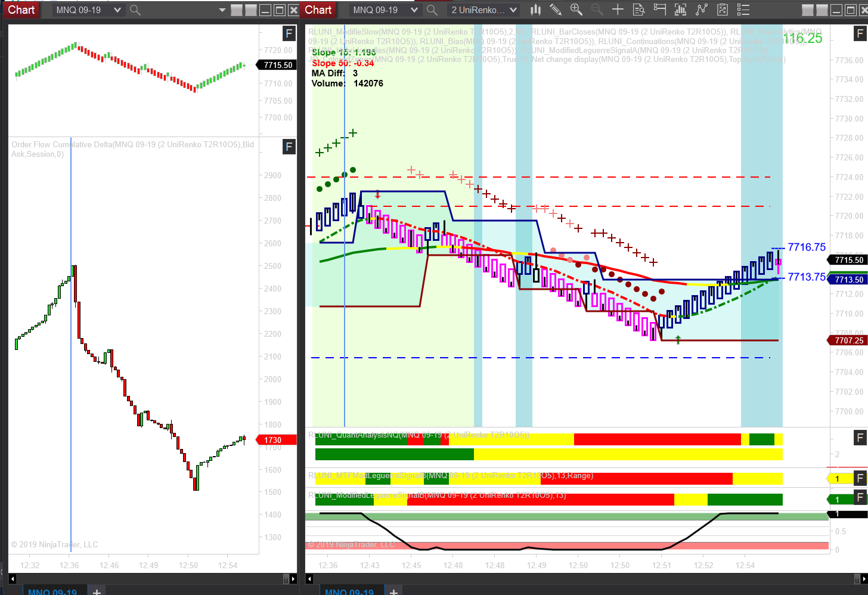Click the 'Slope 15: 1.195' text
The height and width of the screenshot is (595, 868).
344,52
